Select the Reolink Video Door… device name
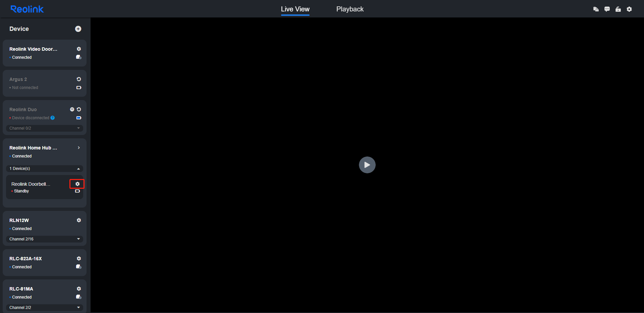The image size is (644, 313). pos(33,49)
